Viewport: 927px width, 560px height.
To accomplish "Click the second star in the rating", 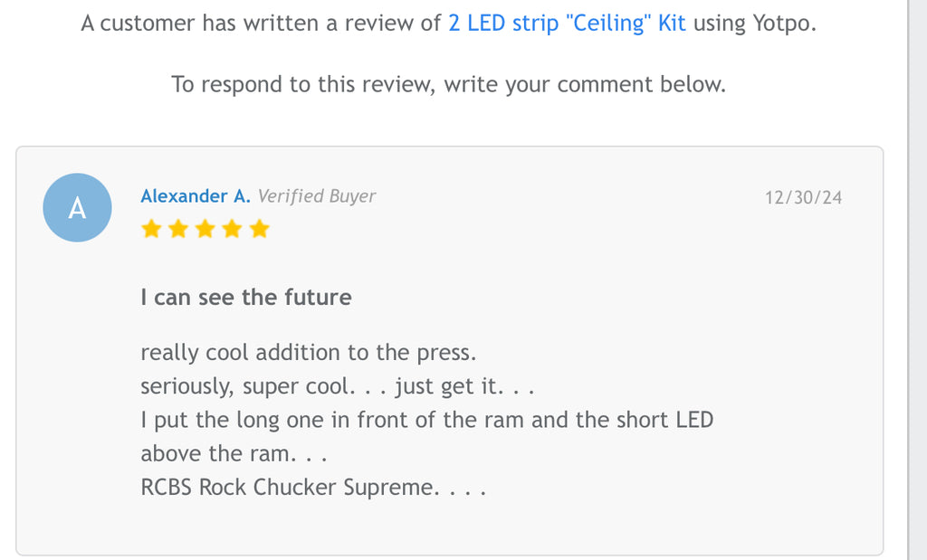I will (x=178, y=229).
